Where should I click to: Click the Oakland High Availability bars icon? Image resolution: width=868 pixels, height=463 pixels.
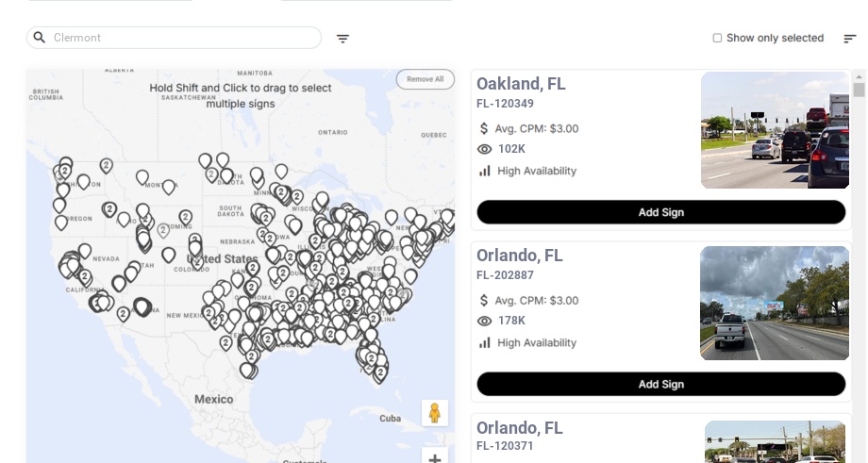485,171
